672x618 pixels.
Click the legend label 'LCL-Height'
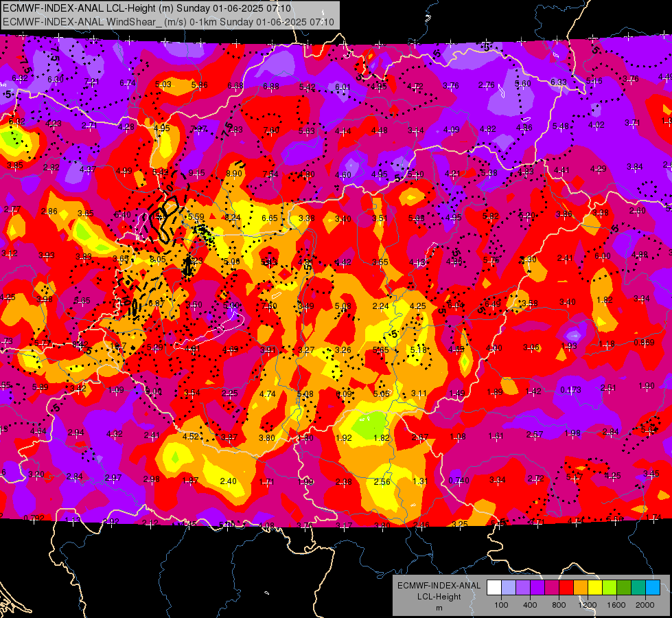tap(439, 597)
